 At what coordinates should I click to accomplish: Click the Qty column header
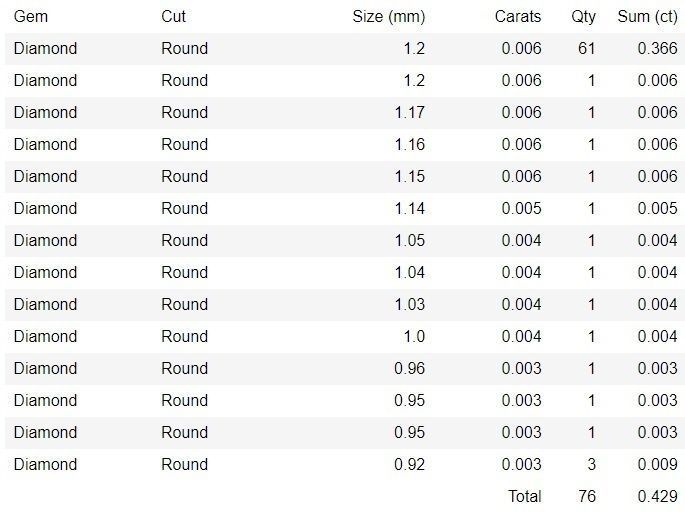pyautogui.click(x=583, y=16)
